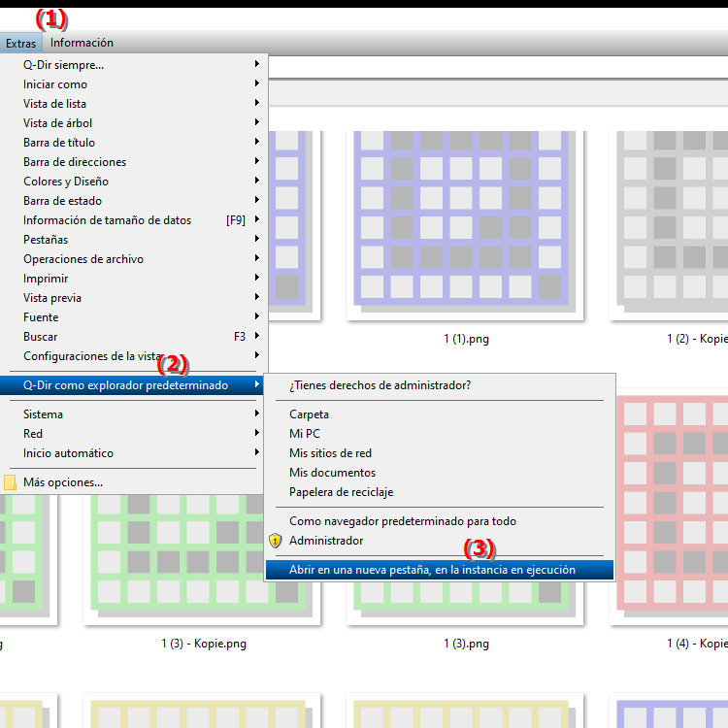Screen dimensions: 728x728
Task: Select Papelera de reciclaje entry
Action: click(341, 492)
